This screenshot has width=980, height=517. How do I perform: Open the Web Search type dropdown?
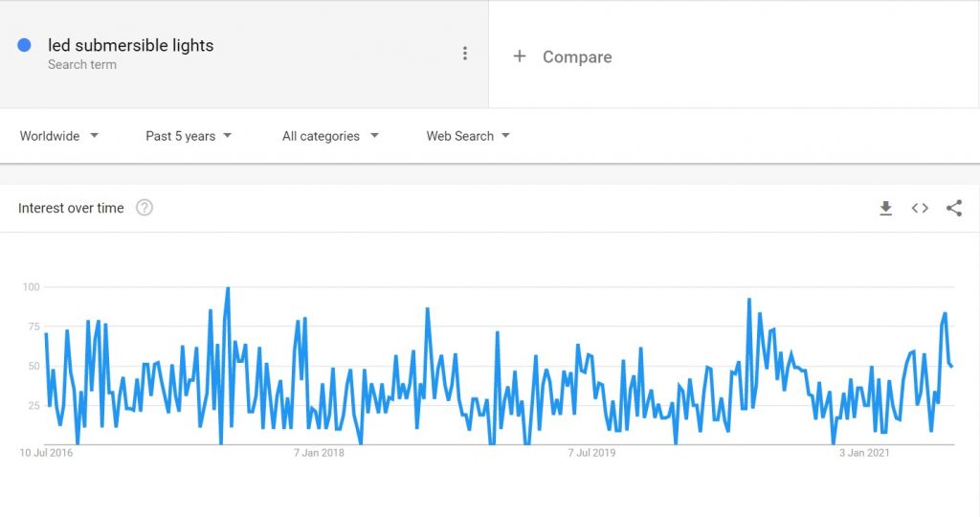(x=468, y=136)
